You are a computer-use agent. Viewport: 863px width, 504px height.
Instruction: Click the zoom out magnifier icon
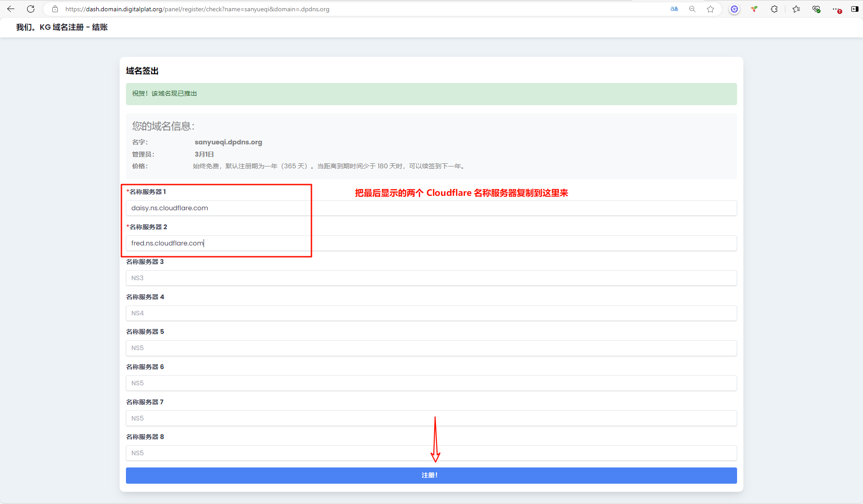click(692, 9)
